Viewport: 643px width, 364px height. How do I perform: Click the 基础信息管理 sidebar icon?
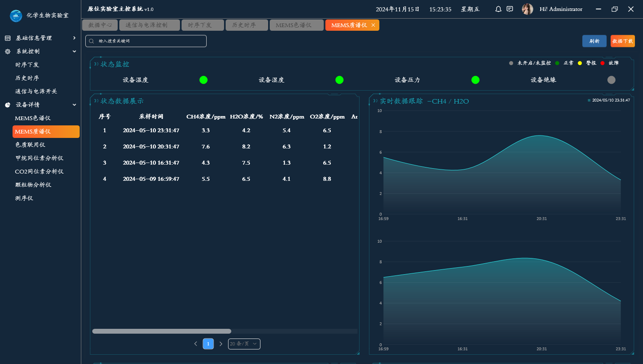pos(8,38)
